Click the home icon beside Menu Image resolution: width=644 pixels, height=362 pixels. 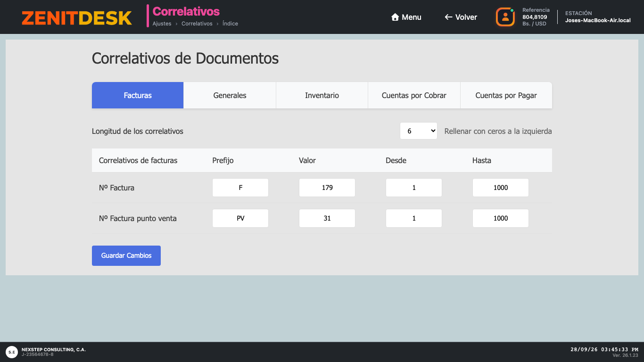(x=395, y=17)
